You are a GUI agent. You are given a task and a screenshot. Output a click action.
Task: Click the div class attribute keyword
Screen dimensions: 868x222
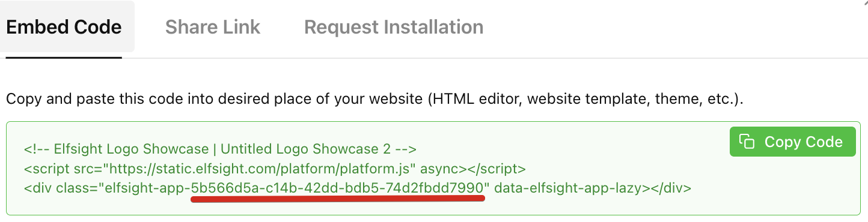point(75,188)
